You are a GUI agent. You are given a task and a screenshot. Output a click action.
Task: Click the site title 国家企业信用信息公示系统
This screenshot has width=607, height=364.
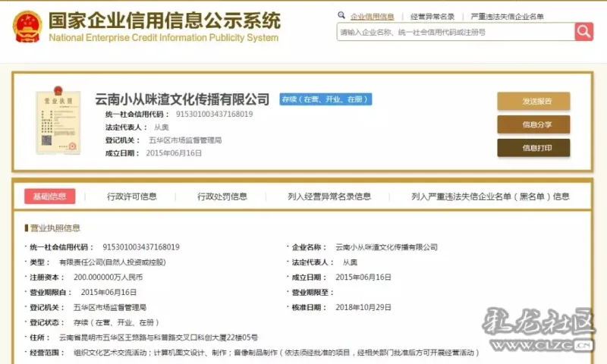(x=164, y=20)
